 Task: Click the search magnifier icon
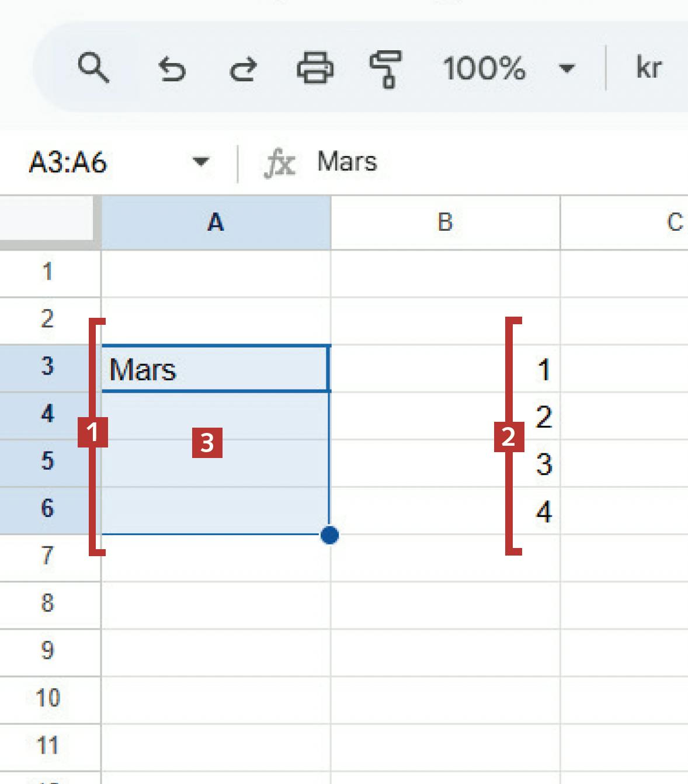(x=93, y=68)
